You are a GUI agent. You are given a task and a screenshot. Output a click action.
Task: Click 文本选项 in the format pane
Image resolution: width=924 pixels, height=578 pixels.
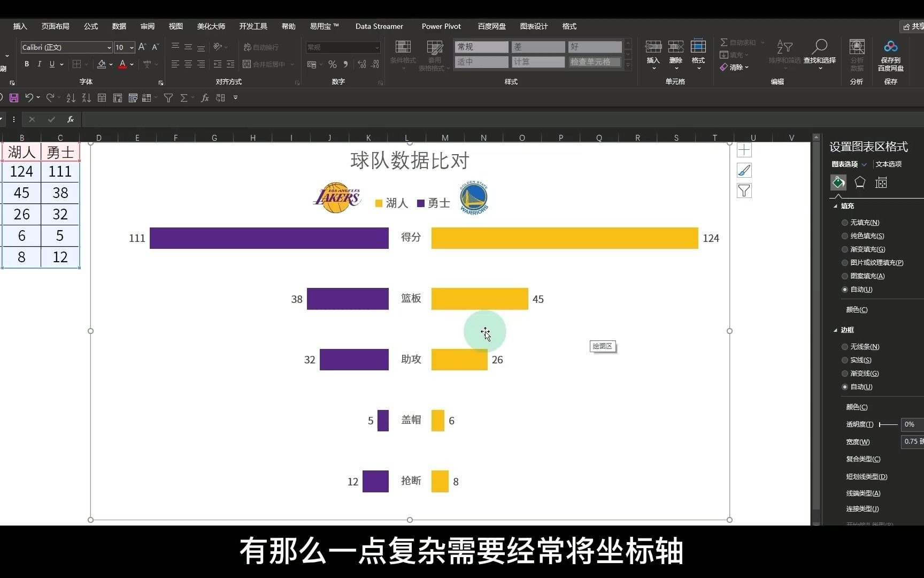click(889, 164)
